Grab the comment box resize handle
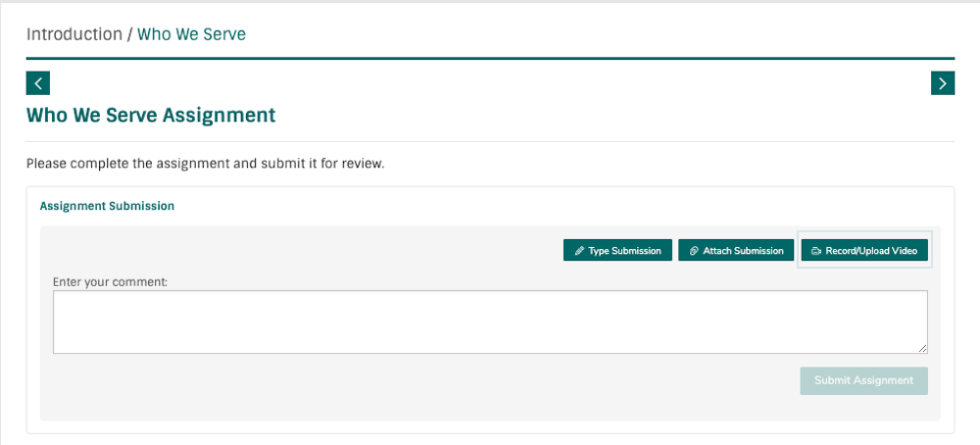The width and height of the screenshot is (980, 445). (922, 349)
